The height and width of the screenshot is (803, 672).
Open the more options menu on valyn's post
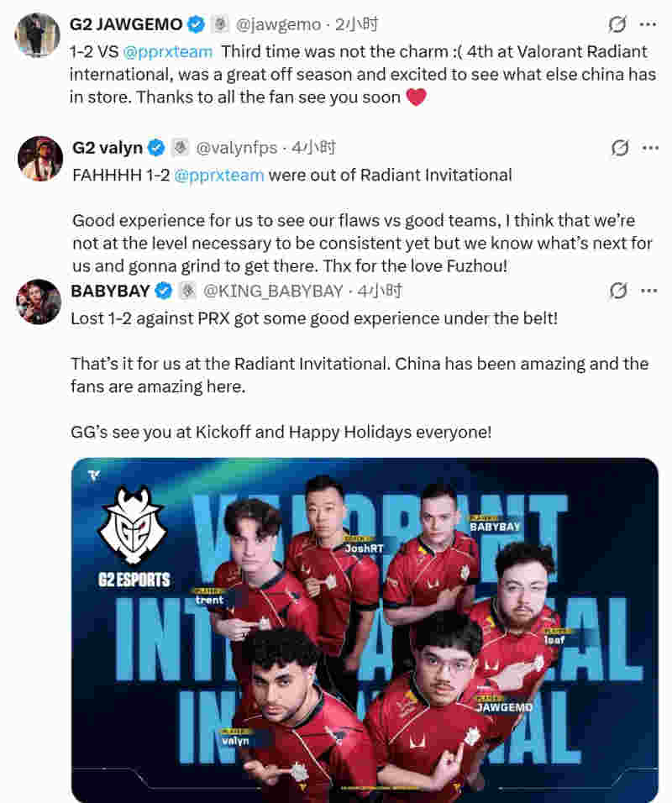pyautogui.click(x=650, y=148)
